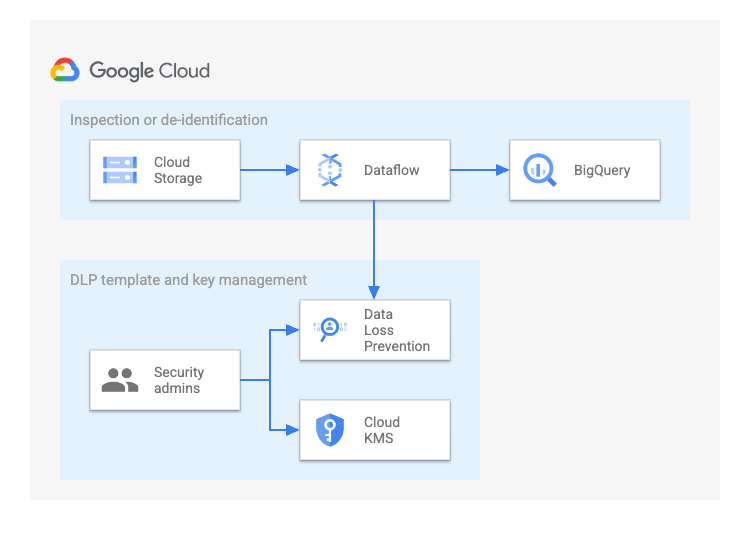
Task: Click the 'Inspection or de-identification' heading
Action: (169, 120)
